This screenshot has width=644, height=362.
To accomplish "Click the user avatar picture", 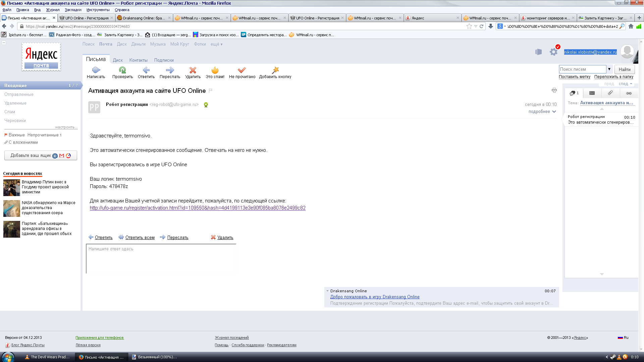I will 627,52.
